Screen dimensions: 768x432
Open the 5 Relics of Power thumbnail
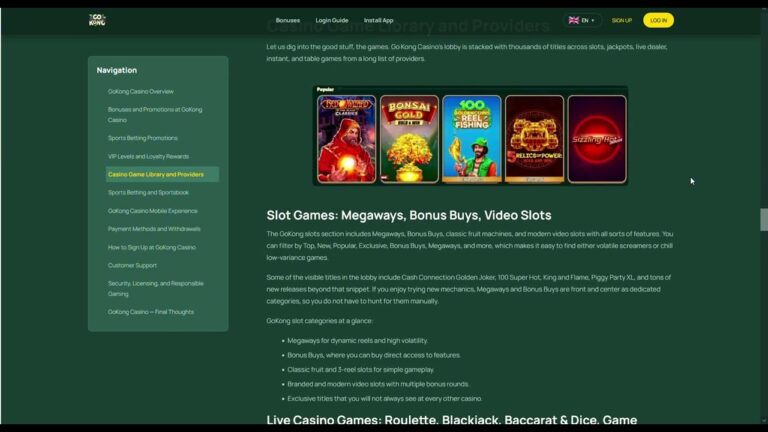click(x=534, y=139)
